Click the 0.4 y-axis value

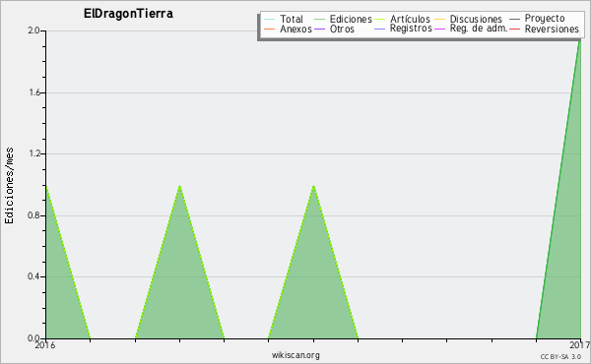click(33, 276)
